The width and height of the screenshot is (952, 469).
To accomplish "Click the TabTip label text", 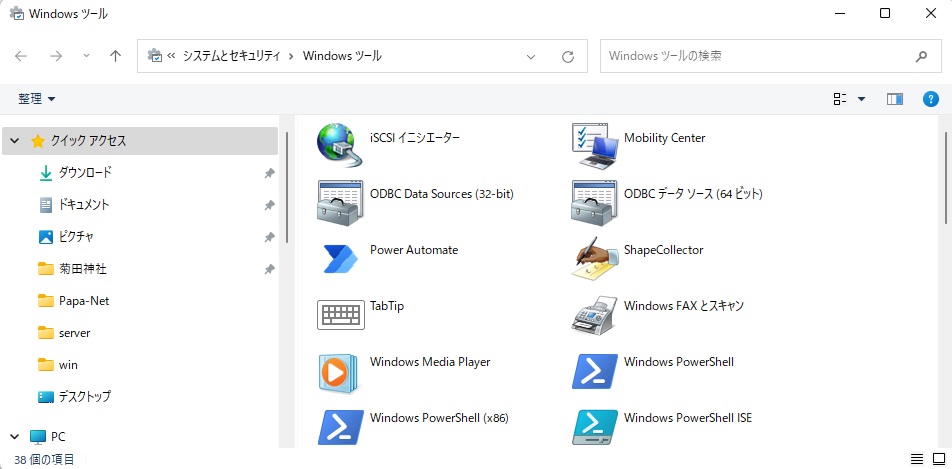I will pos(387,306).
